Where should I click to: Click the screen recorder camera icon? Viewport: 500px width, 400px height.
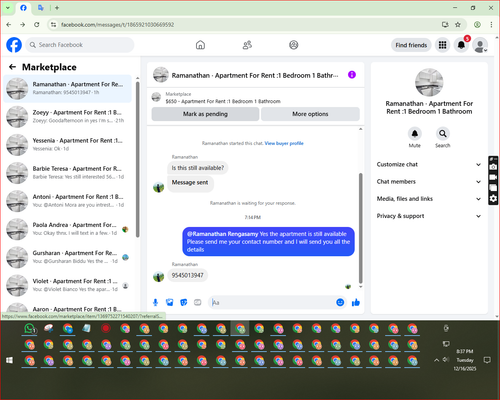(493, 167)
